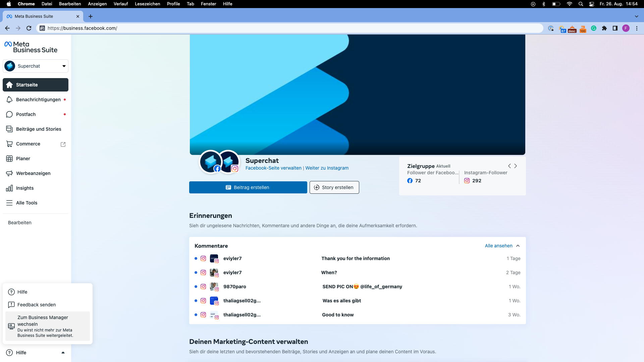The image size is (644, 362).
Task: Open Planer calendar grid icon
Action: (x=9, y=159)
